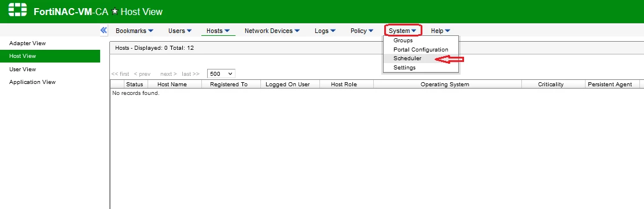644x209 pixels.
Task: Click the System menu
Action: tap(403, 31)
